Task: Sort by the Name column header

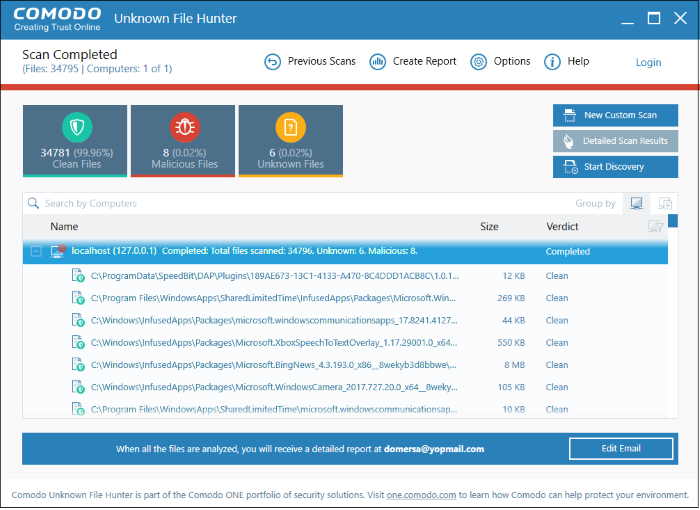Action: click(x=64, y=226)
